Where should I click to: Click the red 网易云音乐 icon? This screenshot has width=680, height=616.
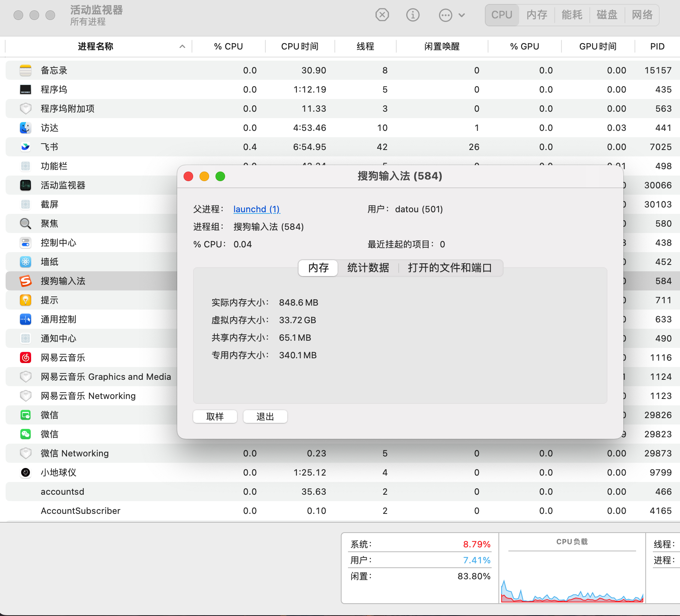26,357
